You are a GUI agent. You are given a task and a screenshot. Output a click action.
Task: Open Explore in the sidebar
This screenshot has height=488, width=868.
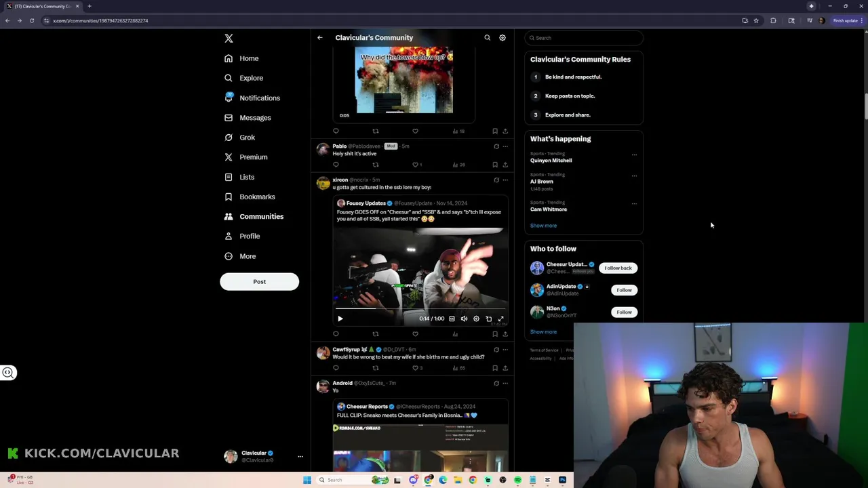click(x=244, y=78)
